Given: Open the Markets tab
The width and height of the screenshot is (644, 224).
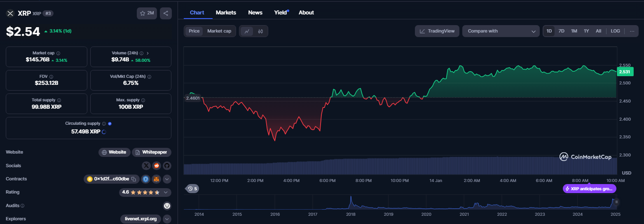Looking at the screenshot, I should click(x=226, y=12).
